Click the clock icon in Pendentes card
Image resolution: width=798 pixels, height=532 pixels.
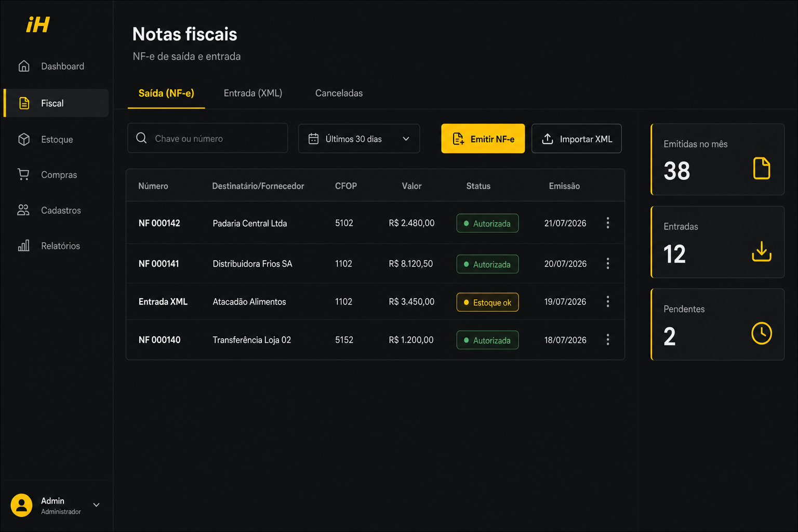762,333
